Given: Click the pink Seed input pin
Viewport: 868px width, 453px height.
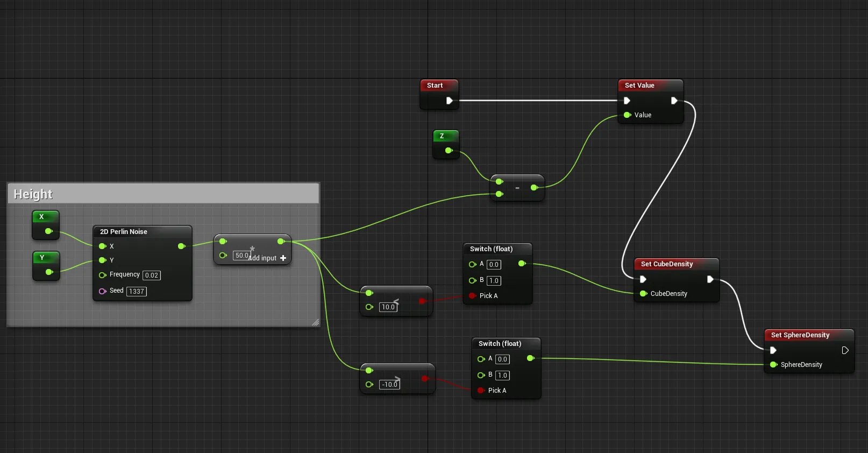Looking at the screenshot, I should [x=102, y=291].
